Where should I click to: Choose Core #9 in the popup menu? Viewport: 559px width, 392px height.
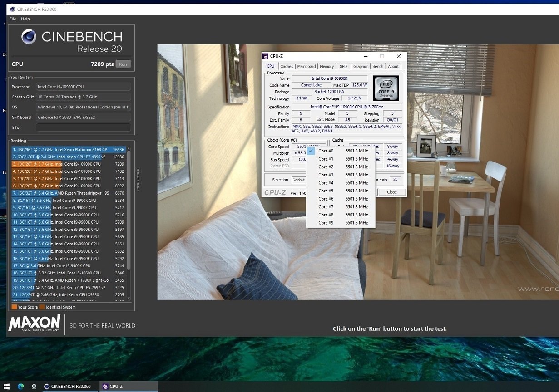point(341,223)
